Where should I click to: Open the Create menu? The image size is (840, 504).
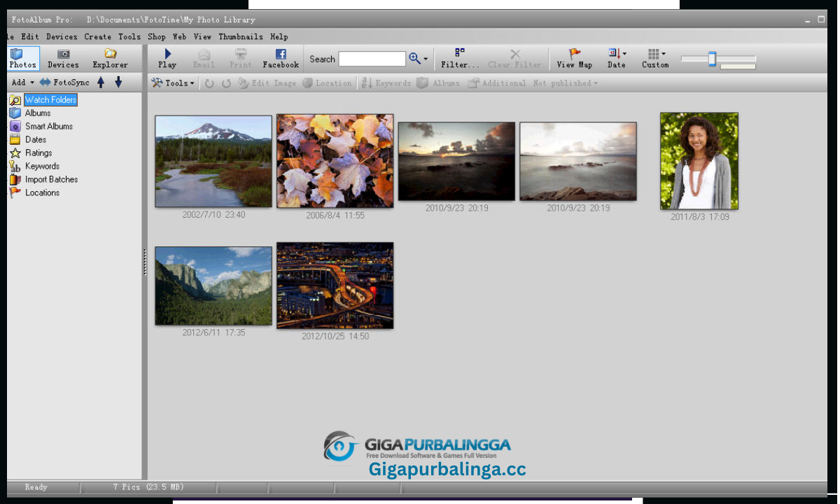point(98,36)
